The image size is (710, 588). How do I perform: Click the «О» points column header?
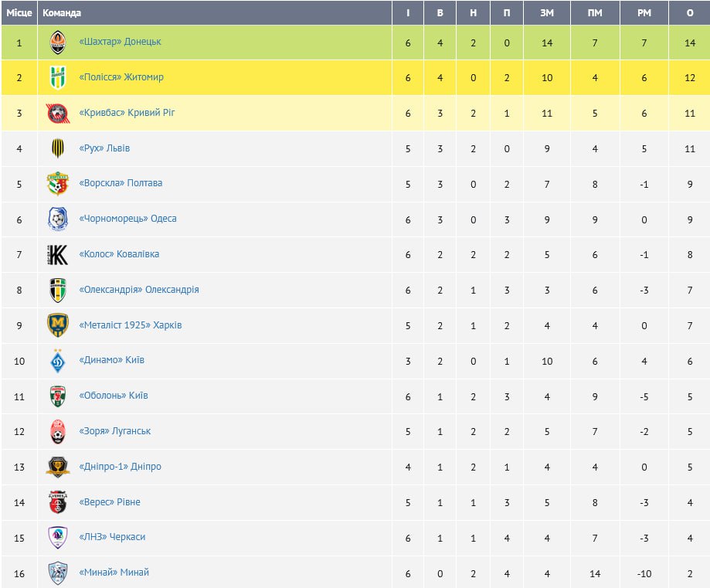(691, 13)
